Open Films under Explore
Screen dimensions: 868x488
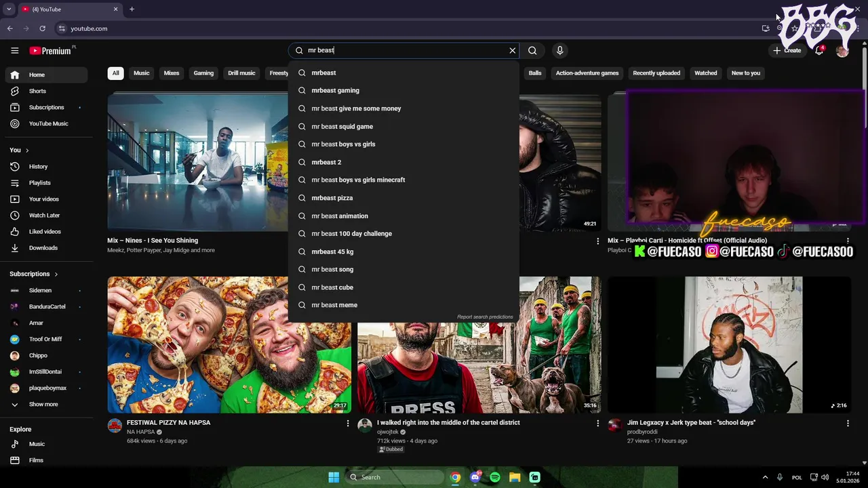tap(47, 460)
